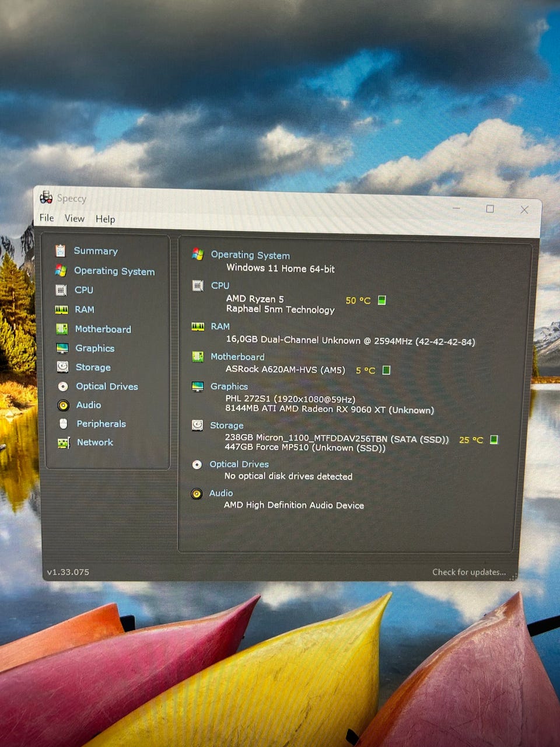Image resolution: width=560 pixels, height=747 pixels.
Task: Click the Graphics monitor icon in summary pane
Action: [198, 386]
